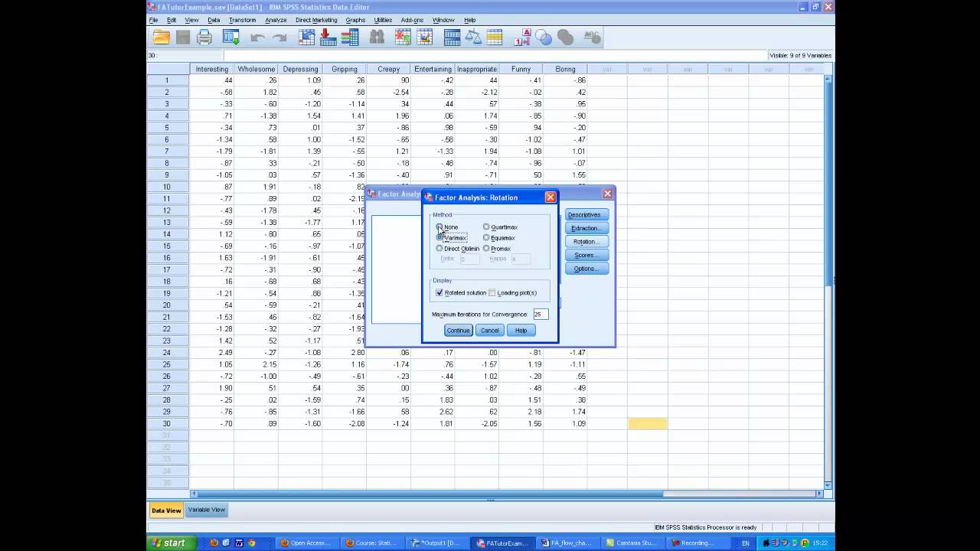The width and height of the screenshot is (980, 551).
Task: Open the Utilities menu
Action: pyautogui.click(x=383, y=20)
